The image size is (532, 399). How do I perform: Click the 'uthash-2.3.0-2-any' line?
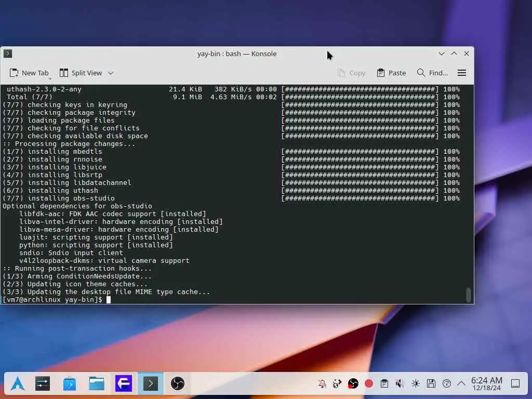click(44, 89)
